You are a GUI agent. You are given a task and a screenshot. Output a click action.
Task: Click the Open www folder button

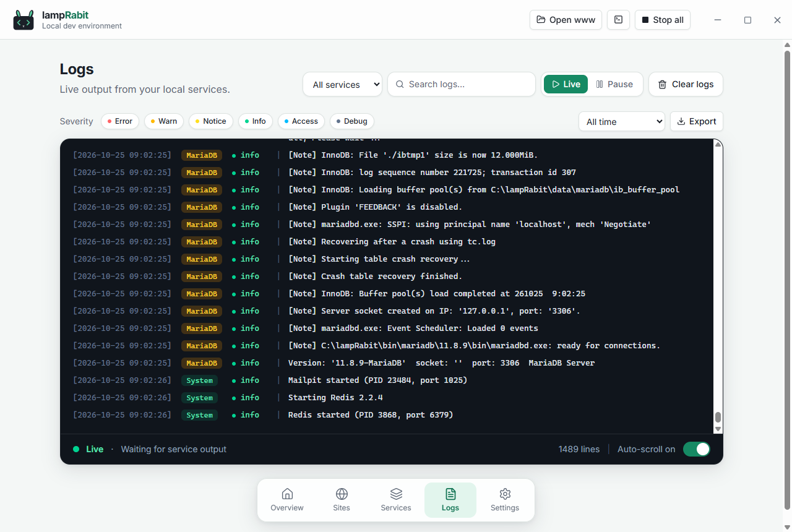pyautogui.click(x=566, y=20)
